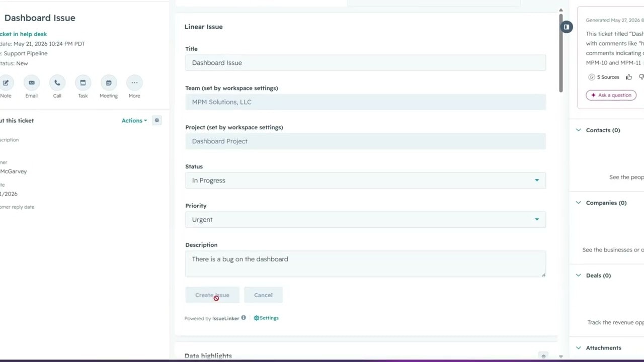The image size is (644, 362).
Task: Open the Priority dropdown showing Urgent
Action: pyautogui.click(x=365, y=220)
